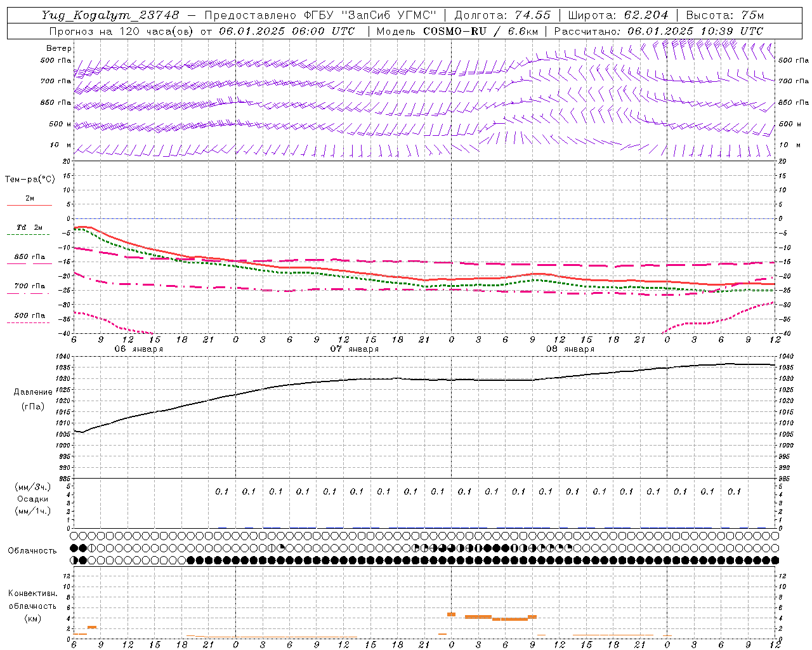812x650 pixels.
Task: Click the date label 08 января
Action: [x=570, y=349]
